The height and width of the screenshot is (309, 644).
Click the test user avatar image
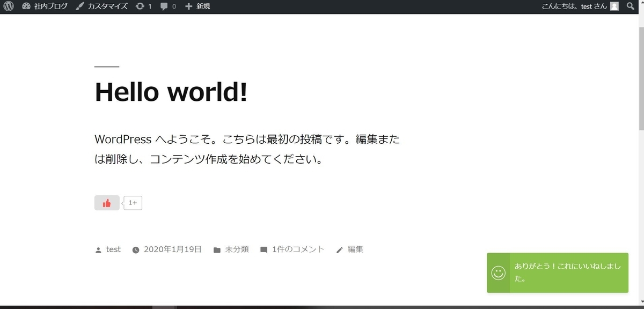[x=613, y=6]
